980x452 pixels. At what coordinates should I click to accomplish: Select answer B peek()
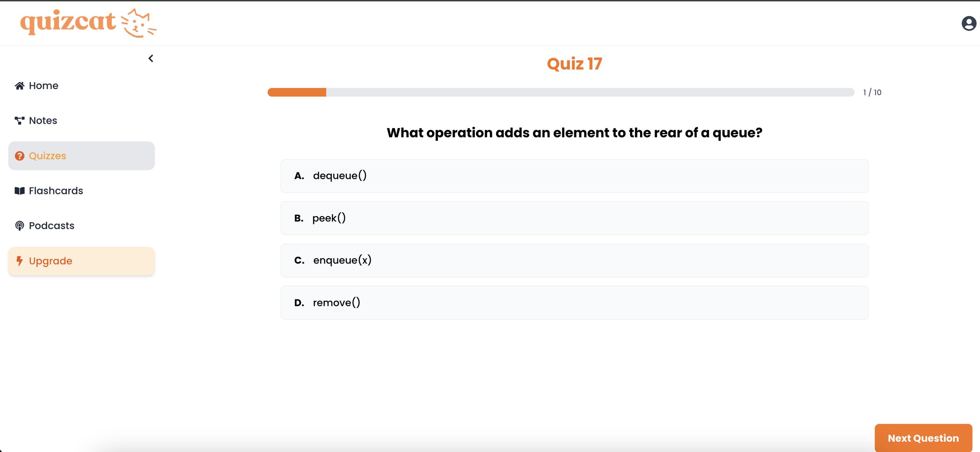(x=574, y=218)
